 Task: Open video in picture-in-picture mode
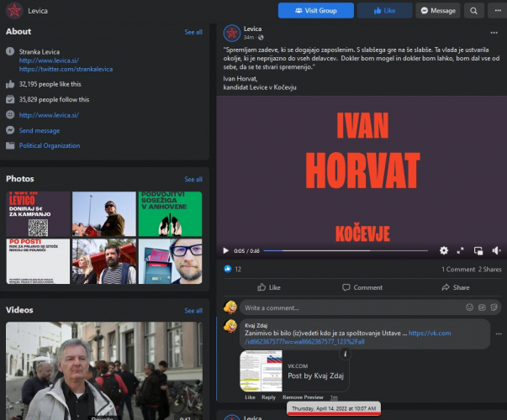point(478,250)
